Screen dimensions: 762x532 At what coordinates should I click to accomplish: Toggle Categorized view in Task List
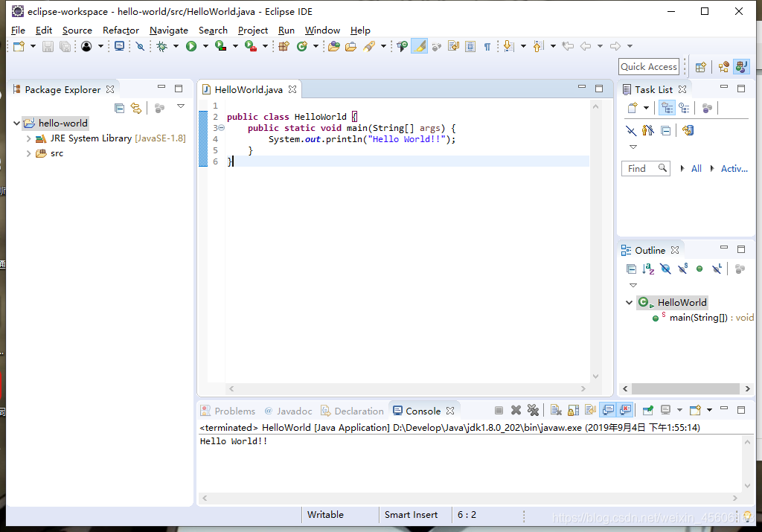[x=667, y=108]
